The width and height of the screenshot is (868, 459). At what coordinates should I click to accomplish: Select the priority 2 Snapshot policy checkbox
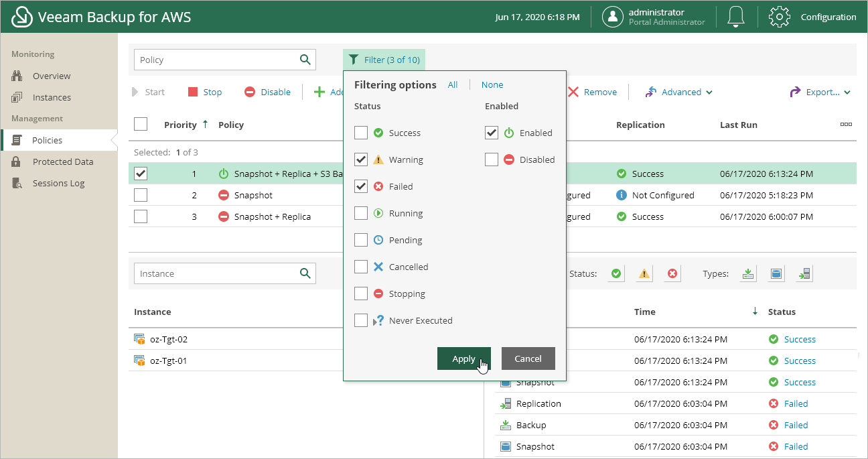click(x=141, y=195)
